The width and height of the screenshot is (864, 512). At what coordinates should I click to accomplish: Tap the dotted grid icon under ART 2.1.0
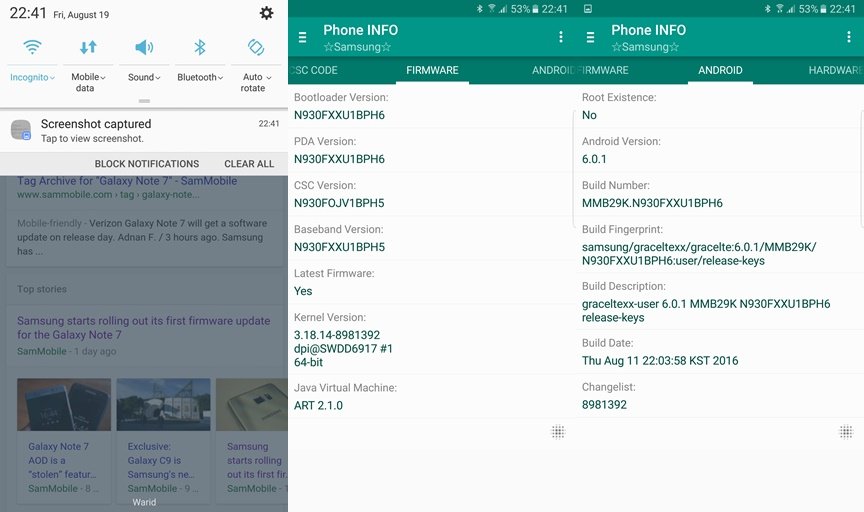(x=558, y=432)
